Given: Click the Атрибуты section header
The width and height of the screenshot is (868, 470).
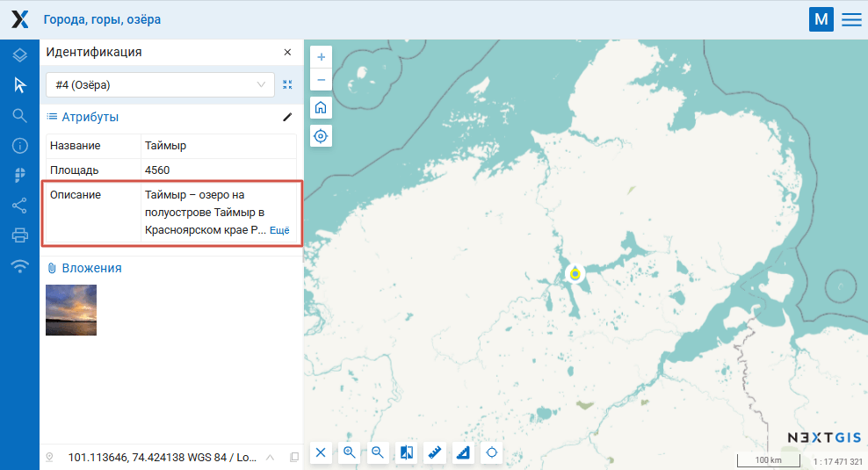Looking at the screenshot, I should pos(90,117).
